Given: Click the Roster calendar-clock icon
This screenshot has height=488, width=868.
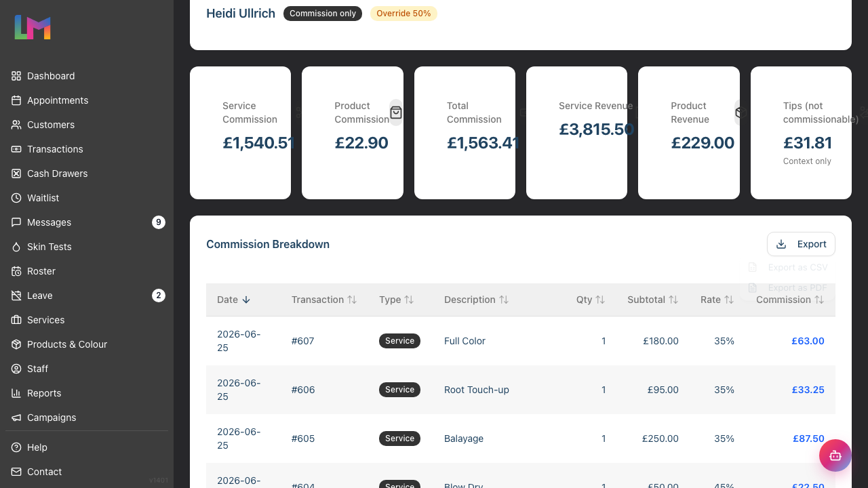Looking at the screenshot, I should point(16,271).
